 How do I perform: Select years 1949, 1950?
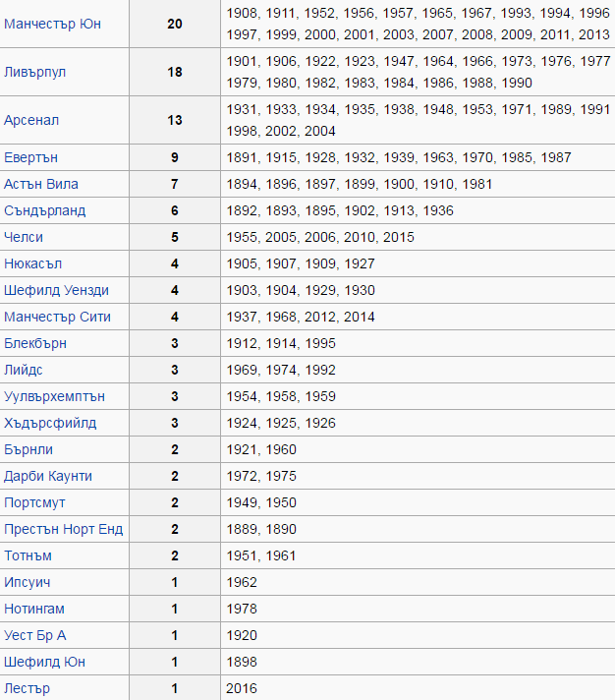[261, 502]
